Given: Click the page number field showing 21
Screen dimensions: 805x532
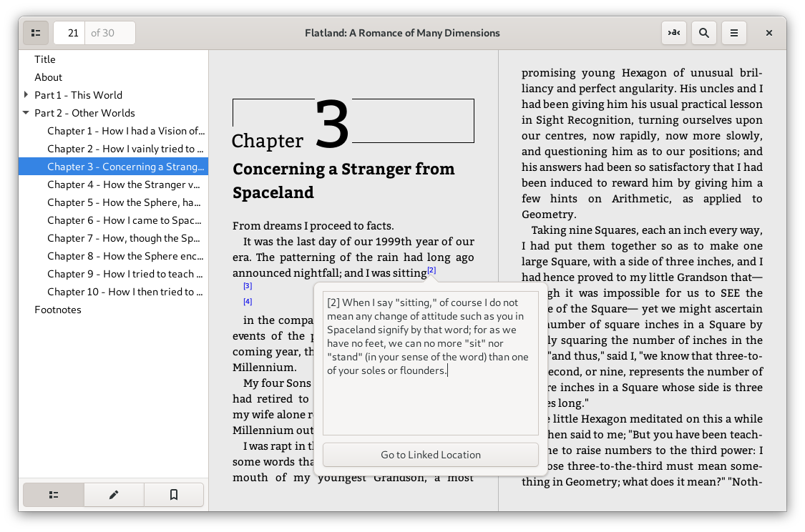Looking at the screenshot, I should [x=69, y=33].
